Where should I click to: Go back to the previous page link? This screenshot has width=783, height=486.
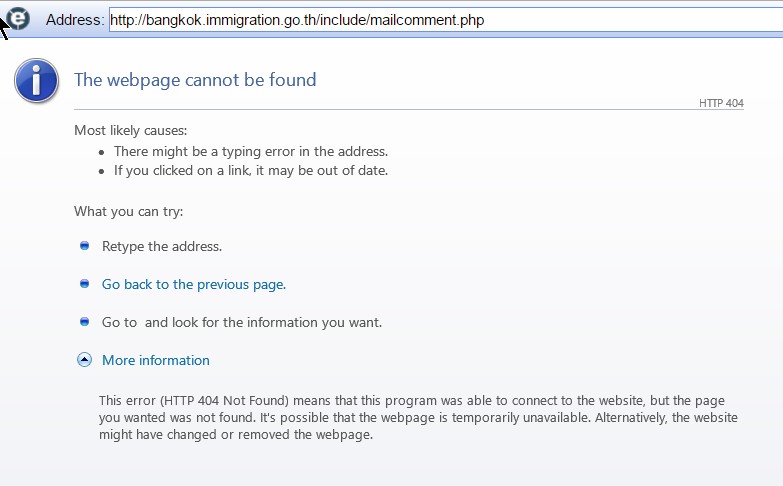point(194,284)
